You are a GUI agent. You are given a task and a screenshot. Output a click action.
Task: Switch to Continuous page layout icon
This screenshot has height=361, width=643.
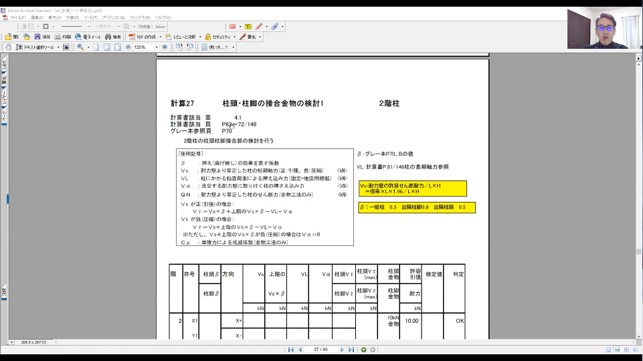point(617,350)
